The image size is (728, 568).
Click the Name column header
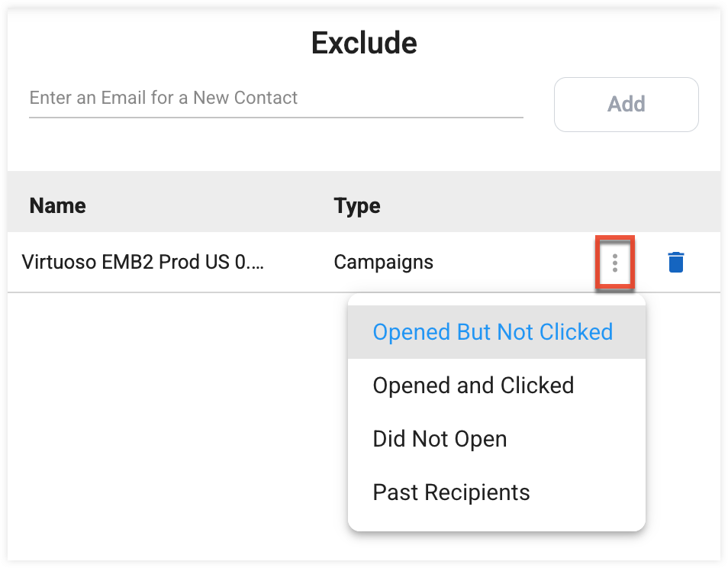click(x=57, y=205)
